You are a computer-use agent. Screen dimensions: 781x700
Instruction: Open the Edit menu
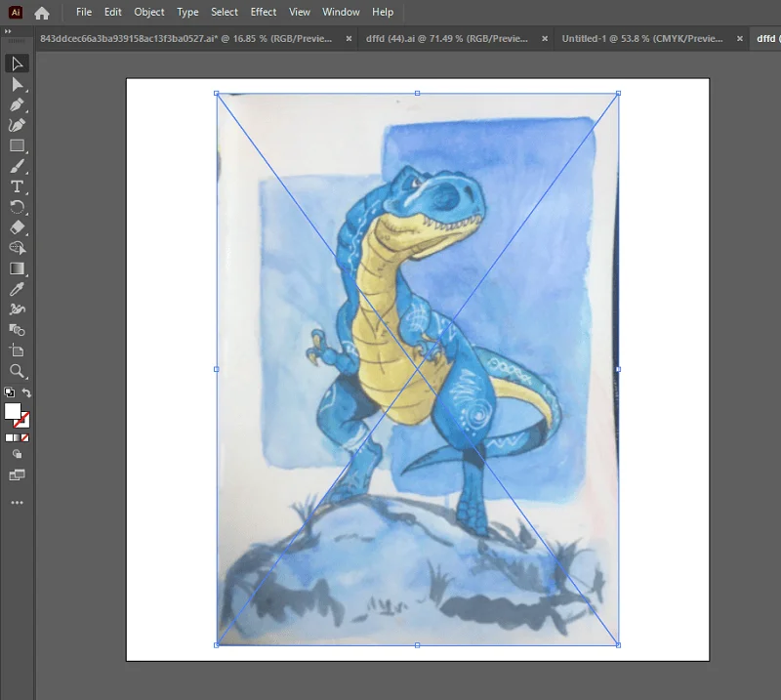coord(113,12)
